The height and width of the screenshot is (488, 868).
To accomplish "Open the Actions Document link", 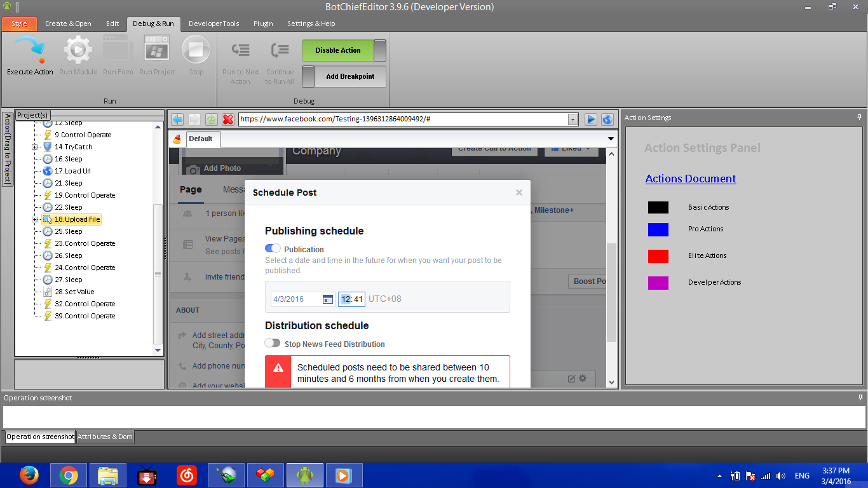I will [x=690, y=179].
